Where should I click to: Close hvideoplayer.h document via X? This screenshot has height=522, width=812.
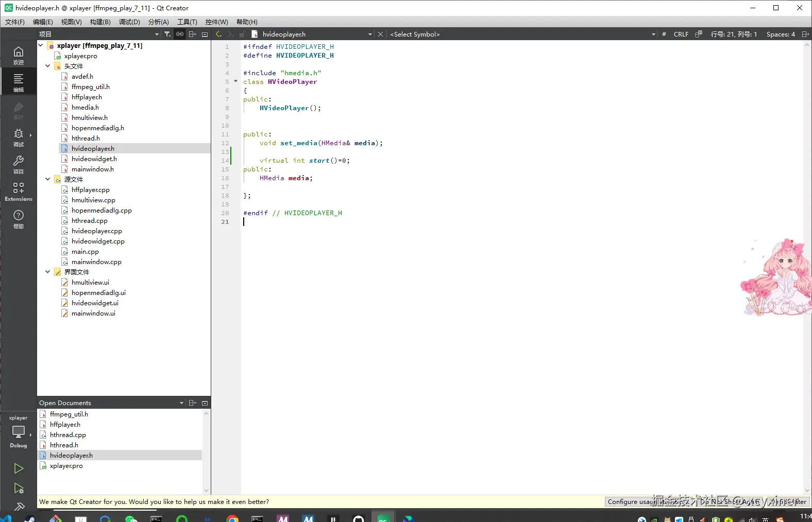[x=380, y=34]
